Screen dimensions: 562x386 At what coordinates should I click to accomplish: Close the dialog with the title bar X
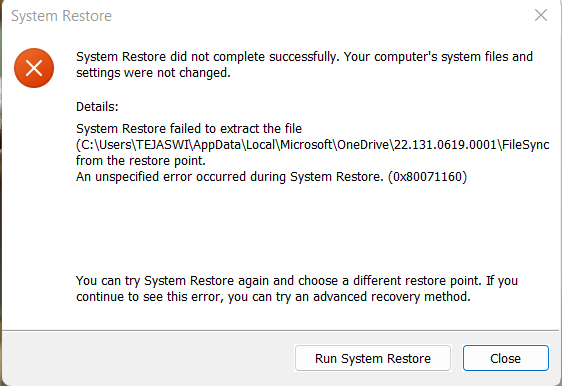point(540,15)
